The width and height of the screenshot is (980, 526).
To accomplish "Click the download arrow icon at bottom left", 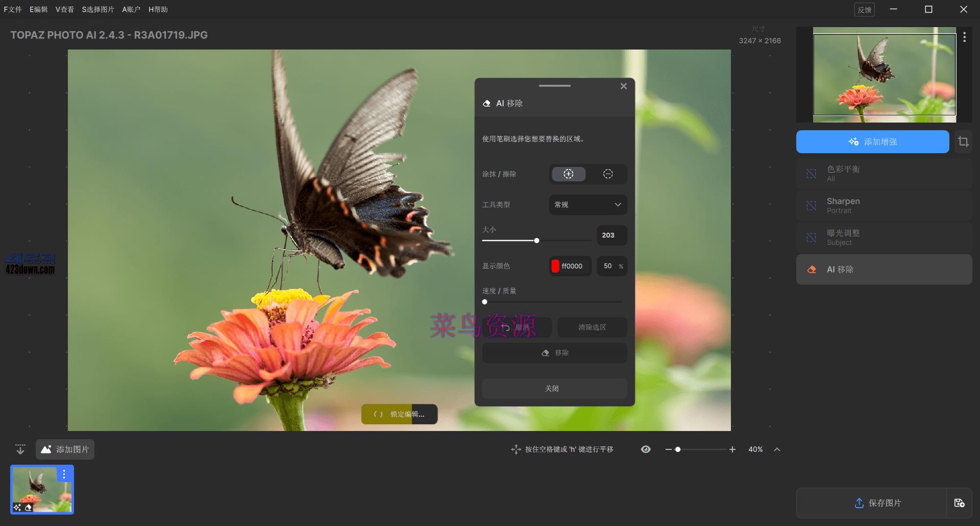I will point(20,449).
